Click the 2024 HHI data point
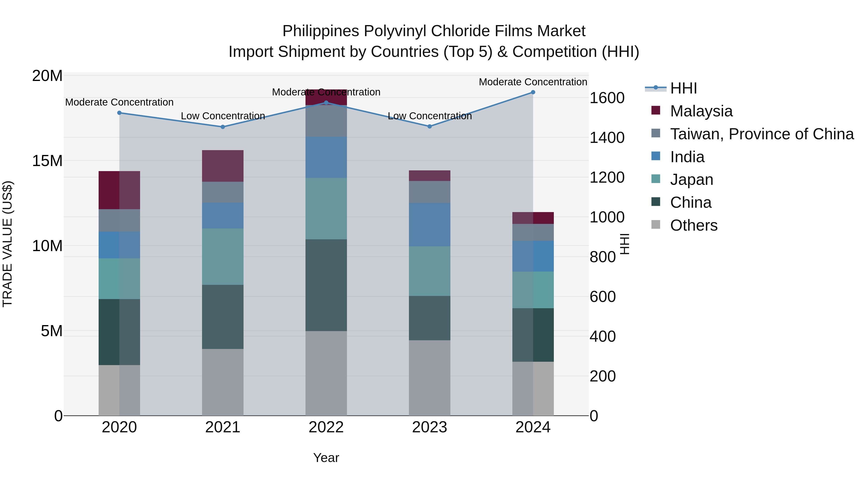 tap(533, 92)
